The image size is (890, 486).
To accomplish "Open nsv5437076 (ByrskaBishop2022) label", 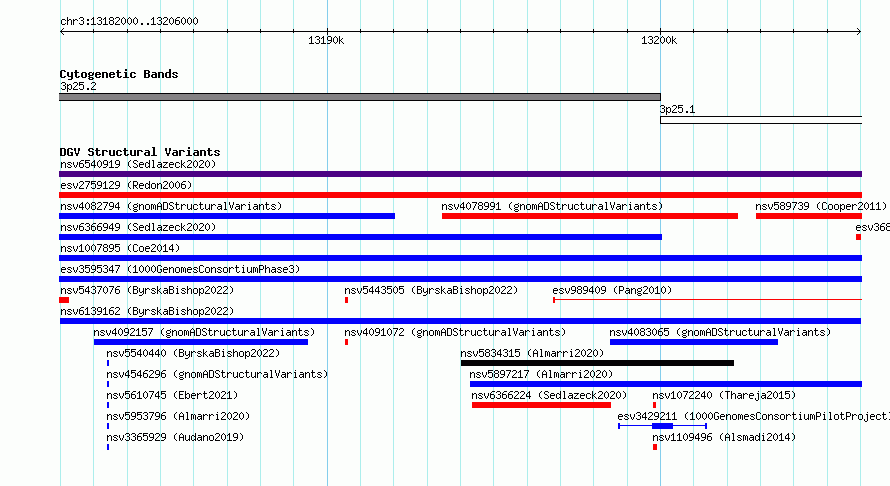I will (x=147, y=290).
